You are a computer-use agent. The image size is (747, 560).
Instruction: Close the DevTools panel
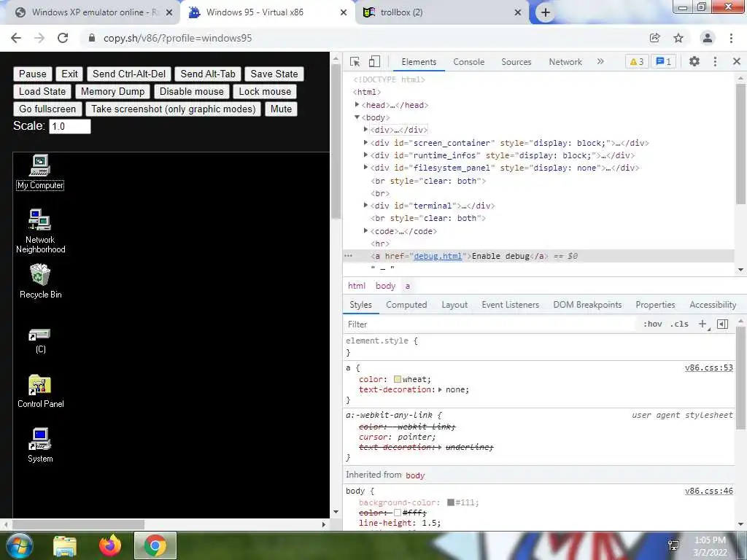[x=737, y=61]
